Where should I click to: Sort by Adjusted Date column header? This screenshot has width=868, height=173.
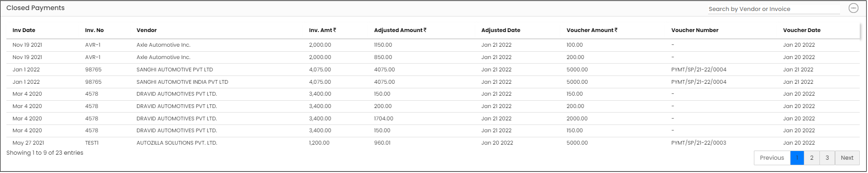(501, 30)
